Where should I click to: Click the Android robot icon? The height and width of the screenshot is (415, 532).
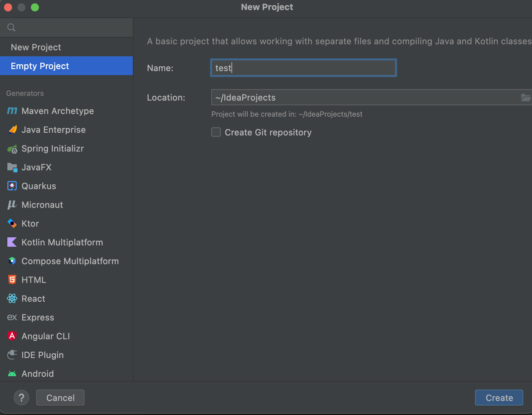coord(12,373)
